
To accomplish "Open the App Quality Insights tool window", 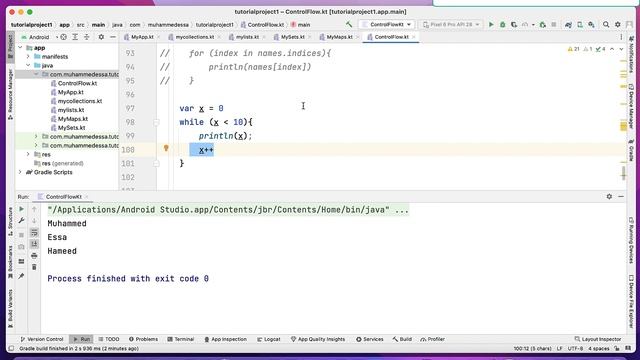I will (318, 339).
